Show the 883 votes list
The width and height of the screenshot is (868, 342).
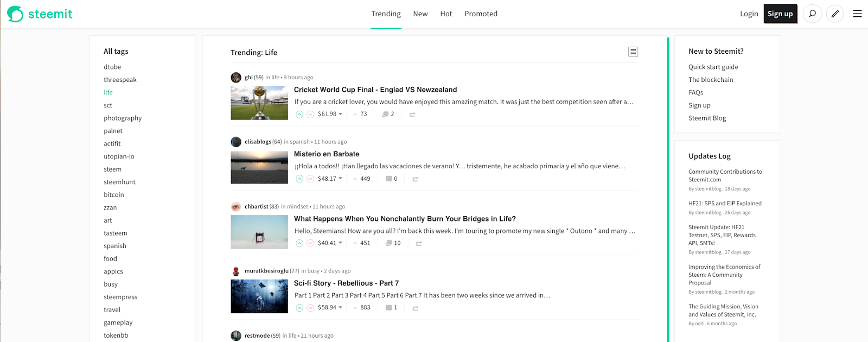361,308
